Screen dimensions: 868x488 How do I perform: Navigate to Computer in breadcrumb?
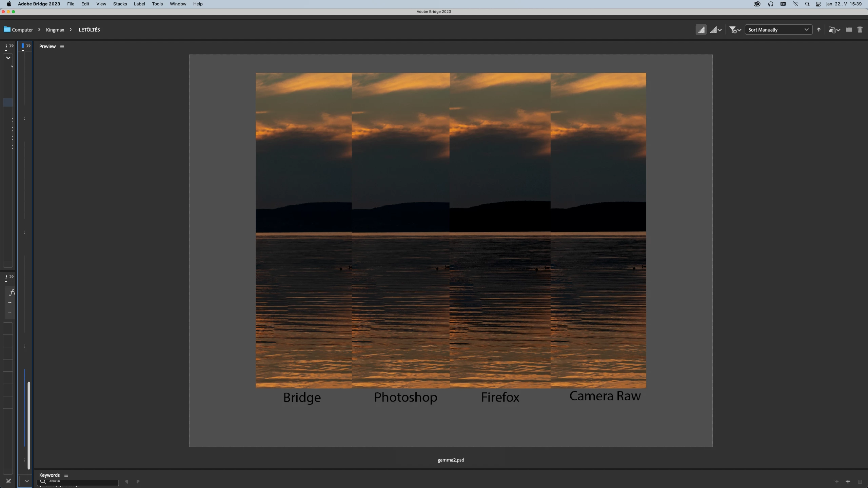tap(22, 30)
